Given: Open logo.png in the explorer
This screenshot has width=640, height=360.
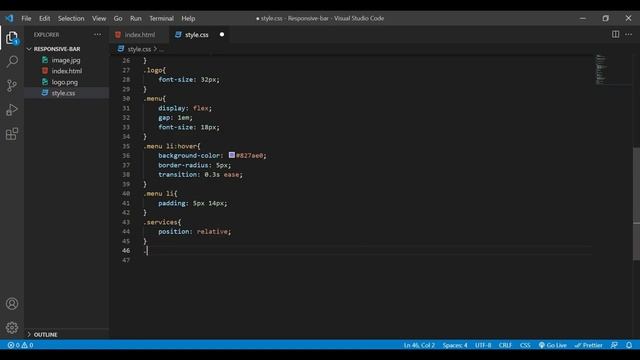Looking at the screenshot, I should tap(64, 82).
